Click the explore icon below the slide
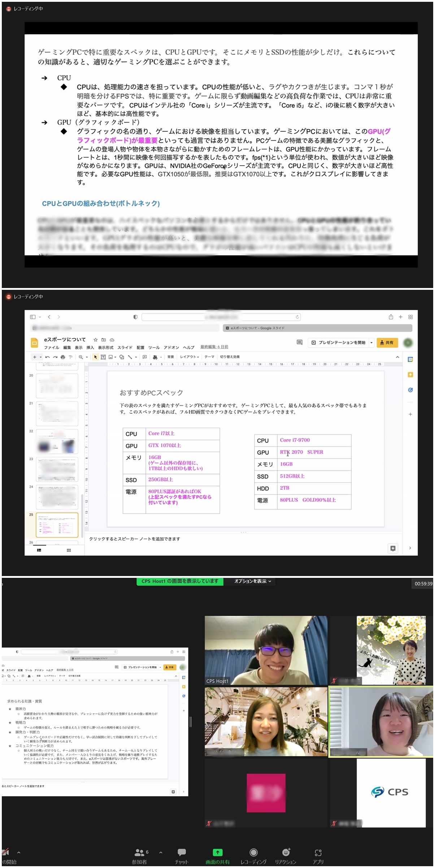Image resolution: width=435 pixels, height=868 pixels. [393, 548]
